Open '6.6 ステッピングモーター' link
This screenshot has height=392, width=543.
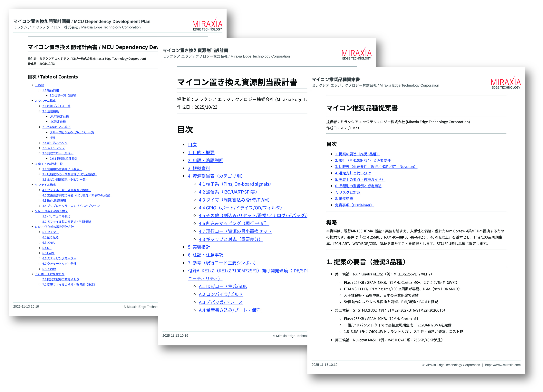pyautogui.click(x=59, y=259)
